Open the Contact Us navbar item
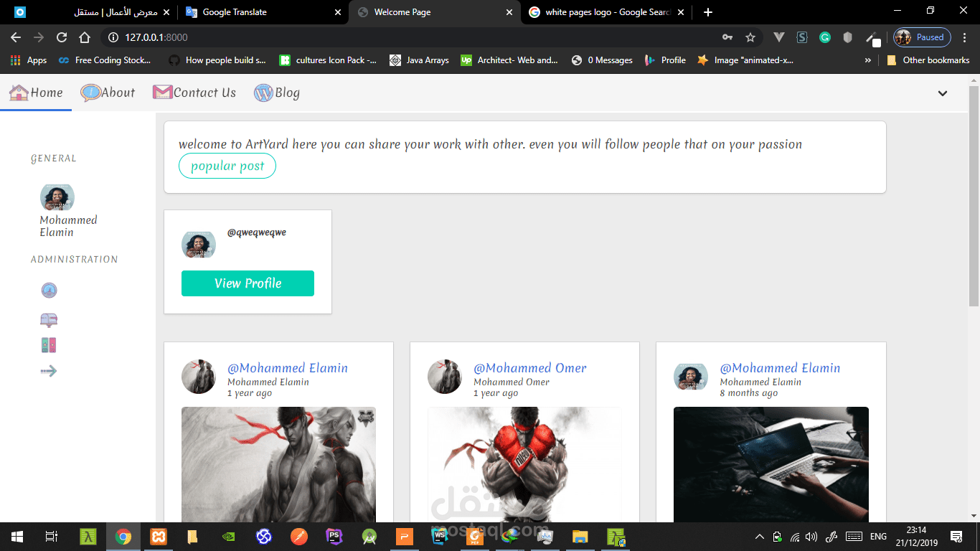Screen dimensions: 980x551 194,93
